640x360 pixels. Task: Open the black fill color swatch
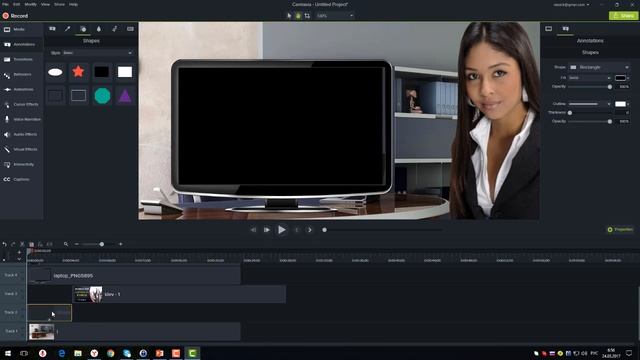click(x=620, y=78)
